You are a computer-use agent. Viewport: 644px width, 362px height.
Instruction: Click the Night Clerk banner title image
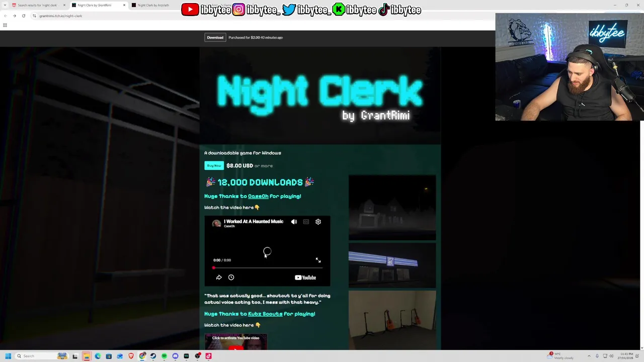320,97
